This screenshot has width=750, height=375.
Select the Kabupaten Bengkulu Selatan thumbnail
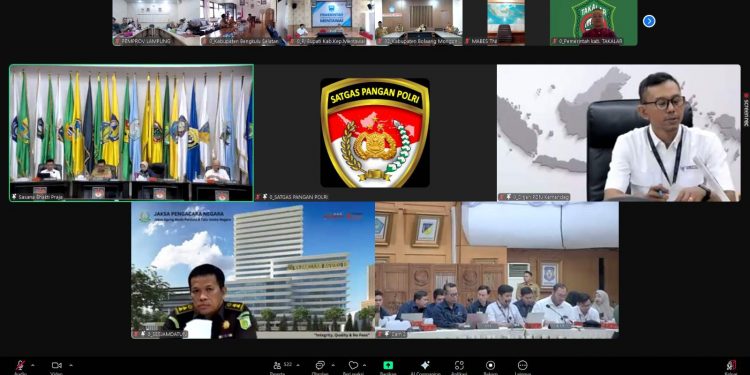(243, 22)
